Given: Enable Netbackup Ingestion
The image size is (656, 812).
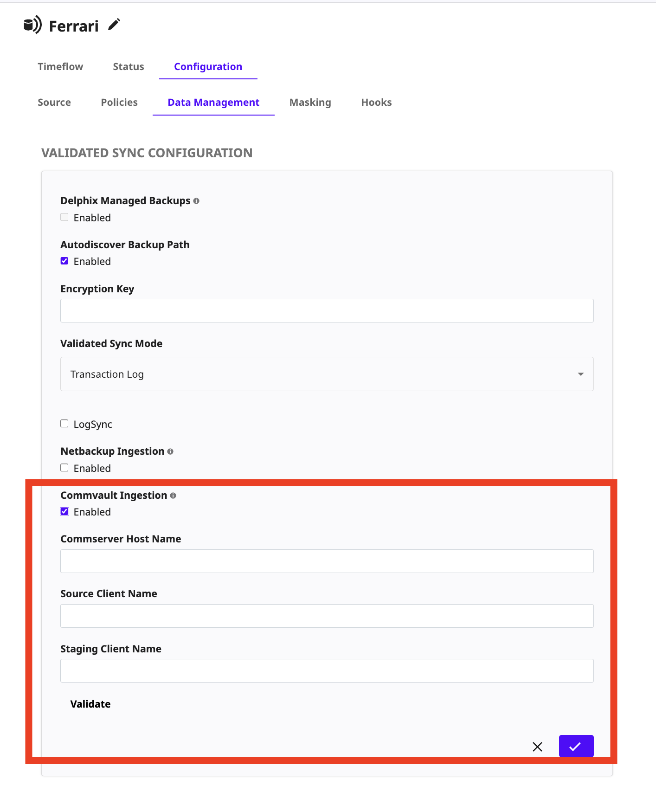Looking at the screenshot, I should coord(64,467).
